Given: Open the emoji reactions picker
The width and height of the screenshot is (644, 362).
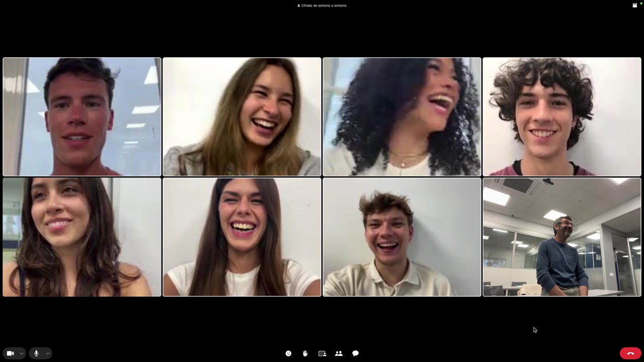Looking at the screenshot, I should tap(288, 353).
